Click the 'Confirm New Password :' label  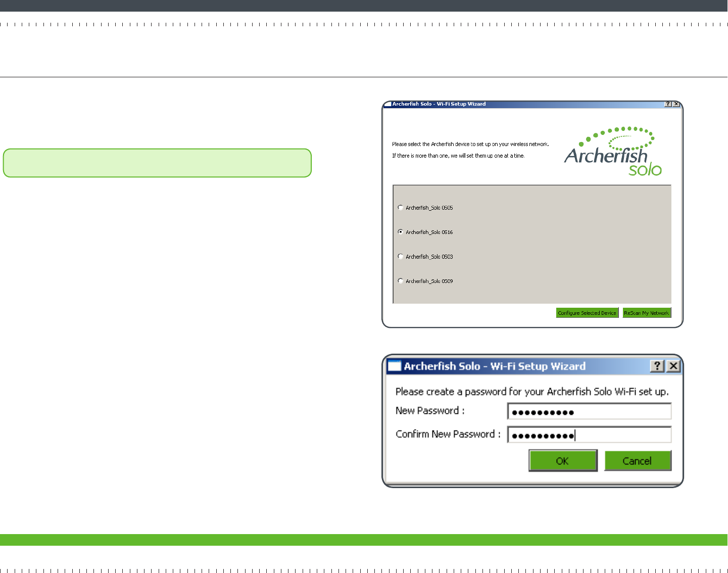click(x=448, y=434)
